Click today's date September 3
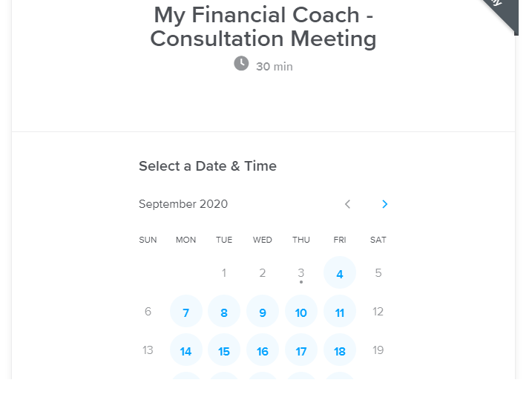This screenshot has height=403, width=532. click(x=301, y=273)
